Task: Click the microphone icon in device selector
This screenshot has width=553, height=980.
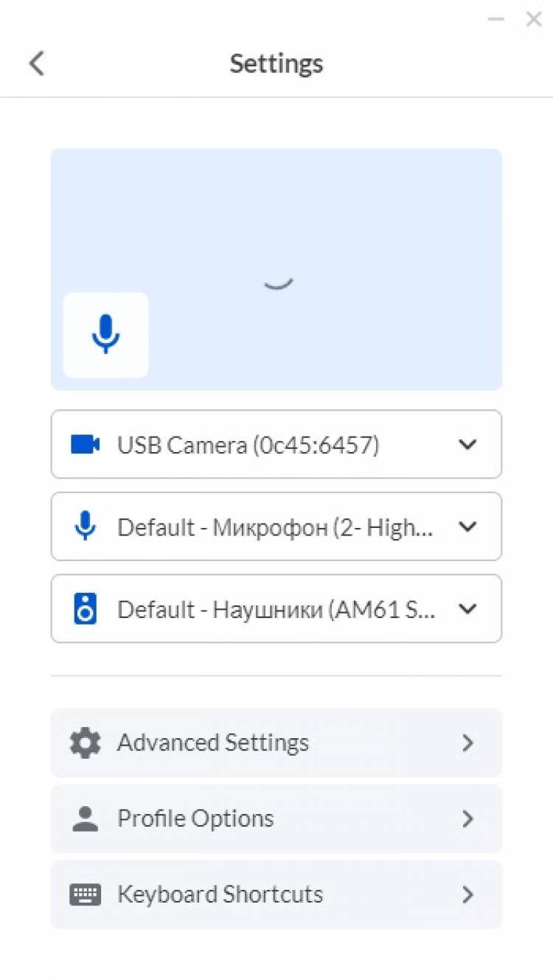Action: [x=86, y=527]
